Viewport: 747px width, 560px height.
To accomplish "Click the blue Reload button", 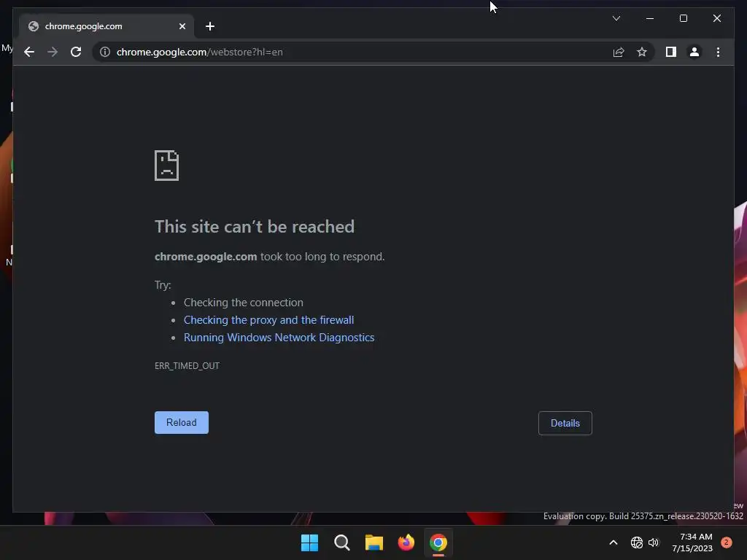I will 182,422.
